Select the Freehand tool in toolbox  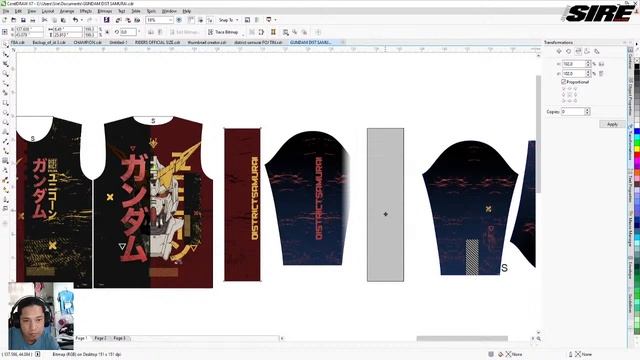tap(5, 83)
